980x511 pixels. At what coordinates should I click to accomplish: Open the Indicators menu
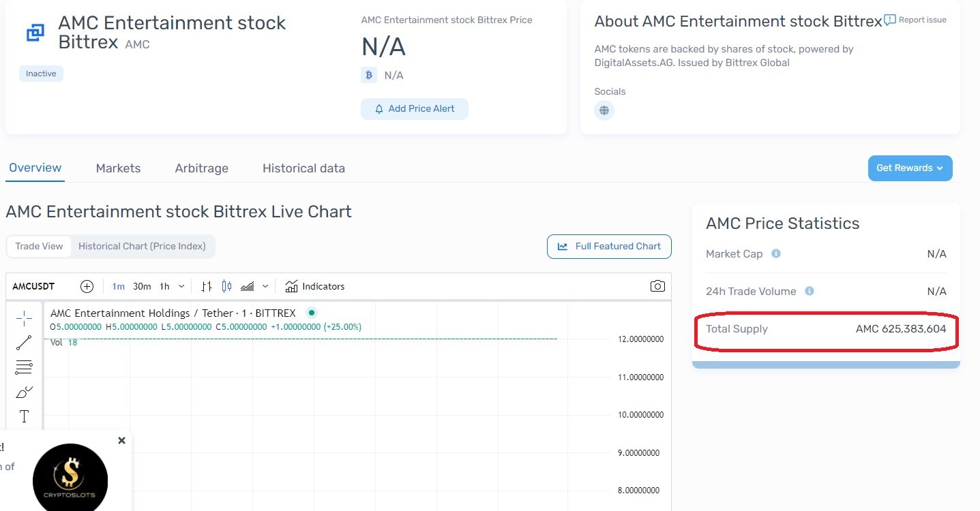point(315,286)
